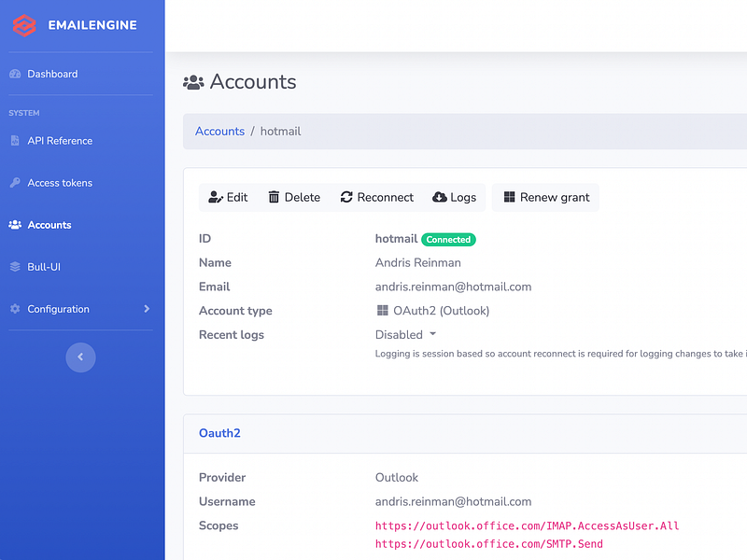Viewport: 747px width, 560px height.
Task: Click the Access tokens wrench icon
Action: tap(17, 182)
